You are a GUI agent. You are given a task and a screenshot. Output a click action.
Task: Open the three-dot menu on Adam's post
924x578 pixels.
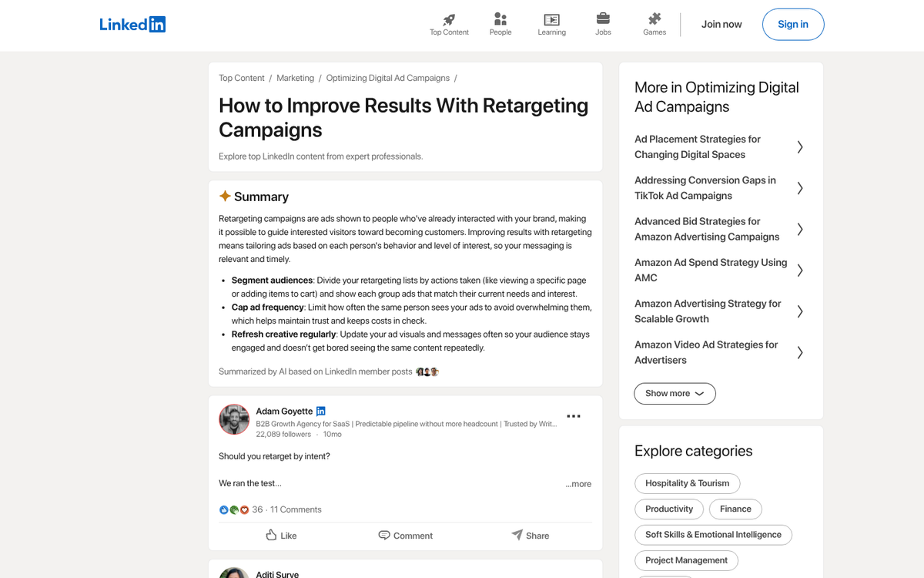click(574, 416)
